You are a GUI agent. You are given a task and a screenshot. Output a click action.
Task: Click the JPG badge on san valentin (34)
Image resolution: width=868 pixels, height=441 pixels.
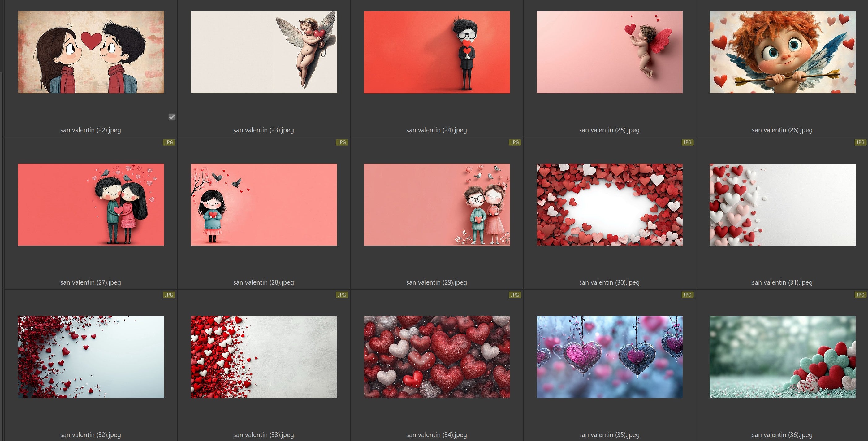click(514, 295)
